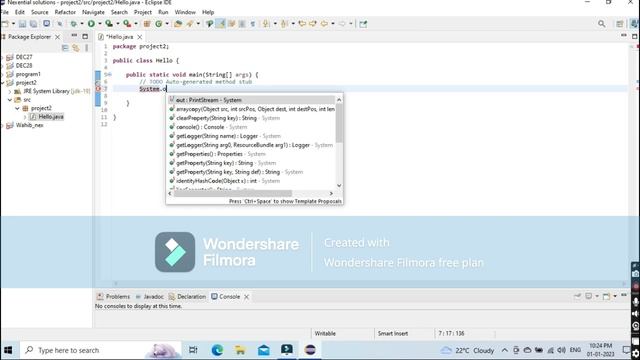640x360 pixels.
Task: Expand the Hello.java tree node
Action: pyautogui.click(x=25, y=117)
